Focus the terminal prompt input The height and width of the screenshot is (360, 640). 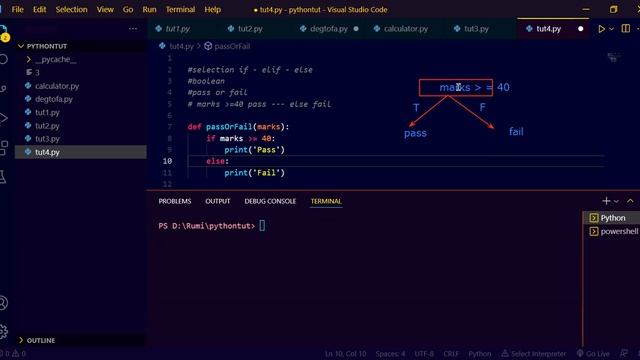(262, 226)
